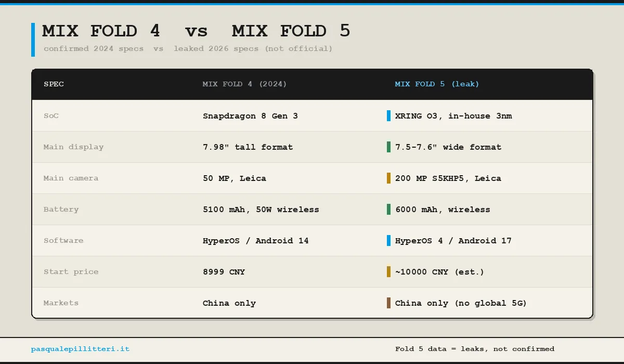Click the "7.98" tall format" cell
This screenshot has width=624, height=364.
pos(248,147)
